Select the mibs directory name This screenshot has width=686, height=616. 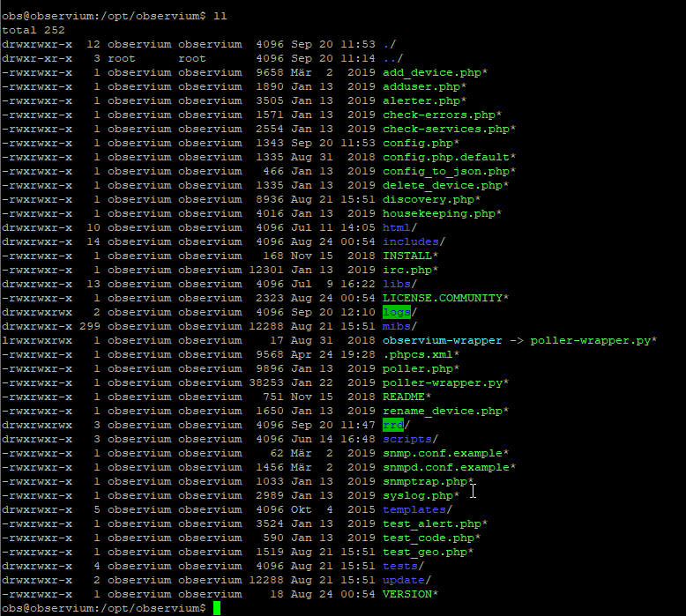click(397, 327)
